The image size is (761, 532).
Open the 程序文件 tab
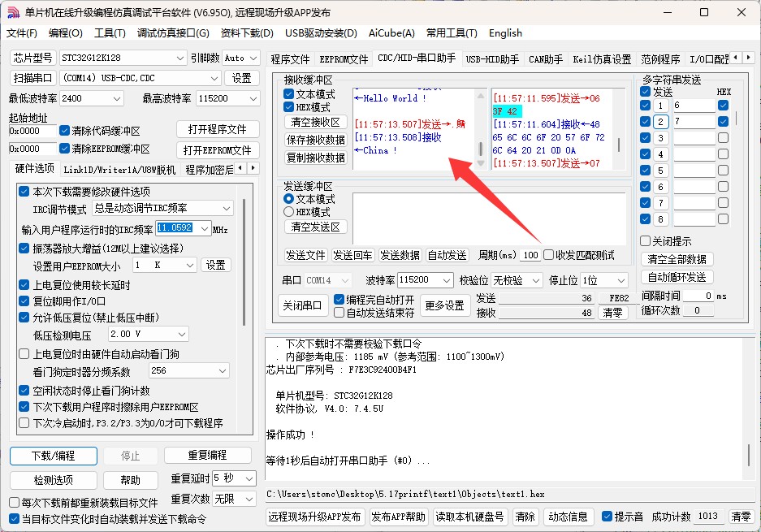pyautogui.click(x=290, y=59)
